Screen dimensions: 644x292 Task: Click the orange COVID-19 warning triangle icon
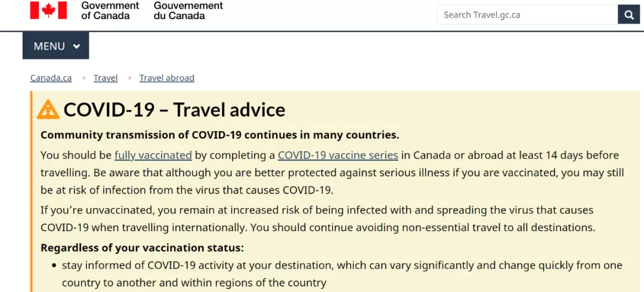[x=48, y=109]
